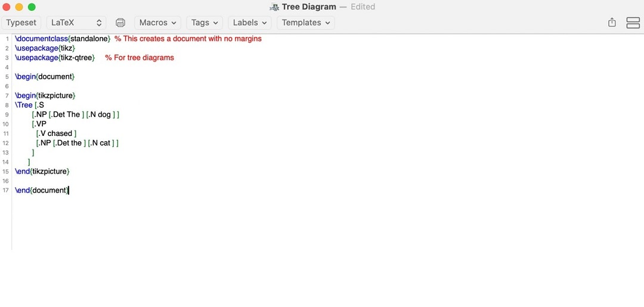The height and width of the screenshot is (307, 644).
Task: Click on 'tikz-qtree' in line 3
Action: click(76, 57)
